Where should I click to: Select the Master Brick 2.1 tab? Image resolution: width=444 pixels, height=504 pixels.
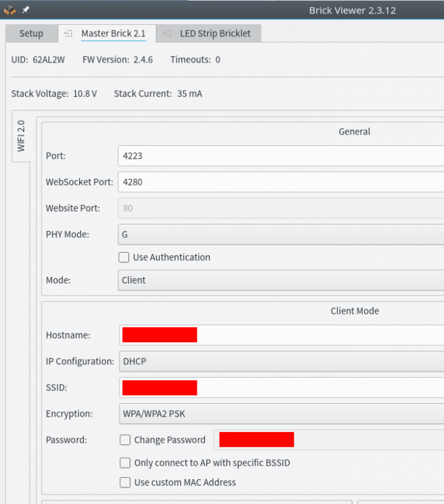[107, 34]
